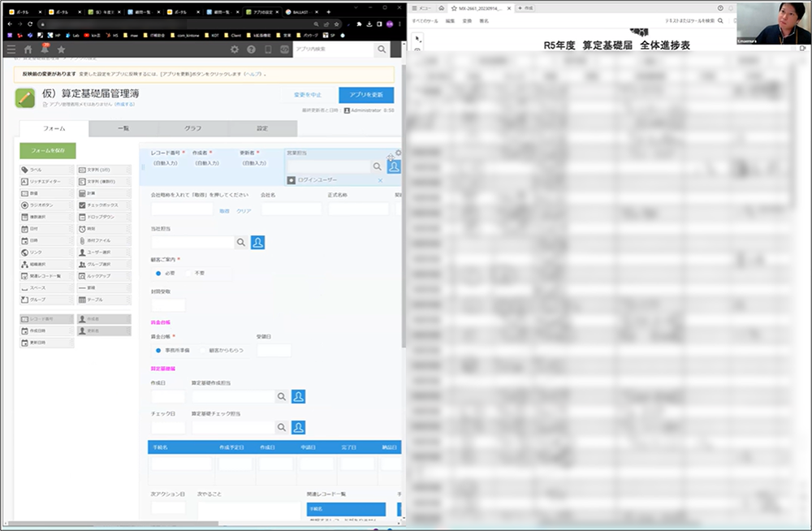
Task: Click the 次アクション日 input field
Action: point(168,507)
